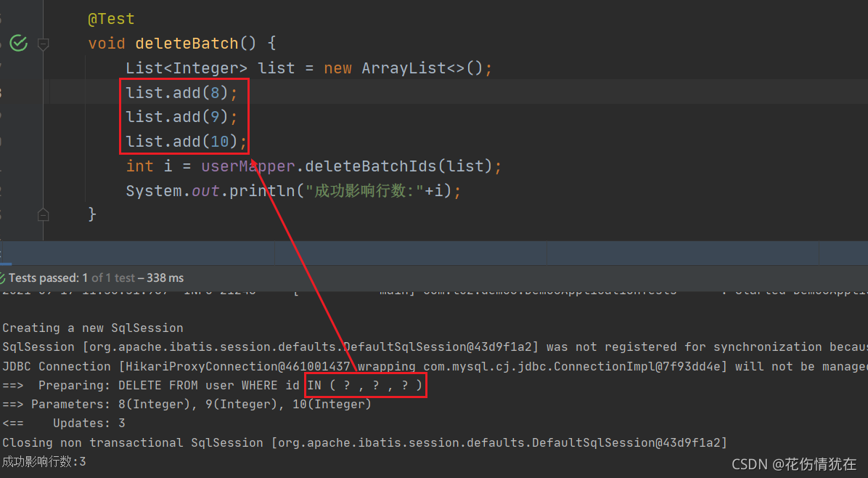Click deleteBatchIds method call
Image resolution: width=868 pixels, height=478 pixels.
coord(371,166)
